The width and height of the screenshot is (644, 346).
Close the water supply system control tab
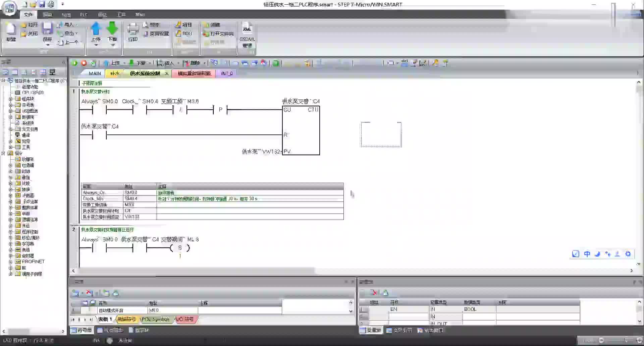coord(167,73)
